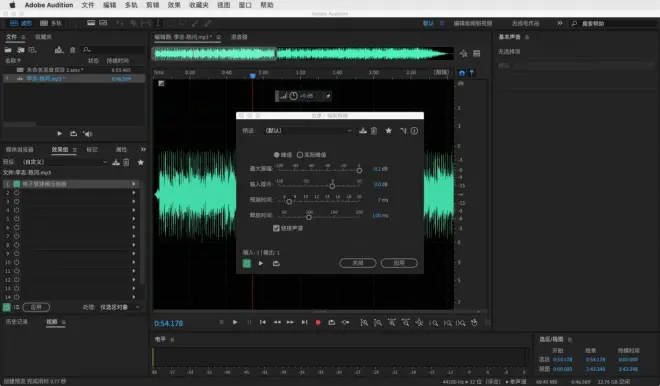The height and width of the screenshot is (386, 660).
Task: Toggle main effects rack power button
Action: (7, 307)
